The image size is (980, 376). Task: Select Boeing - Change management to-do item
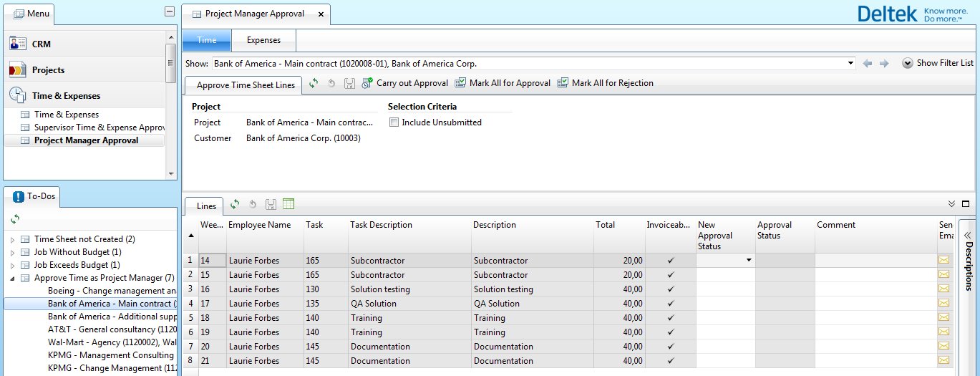click(x=111, y=291)
